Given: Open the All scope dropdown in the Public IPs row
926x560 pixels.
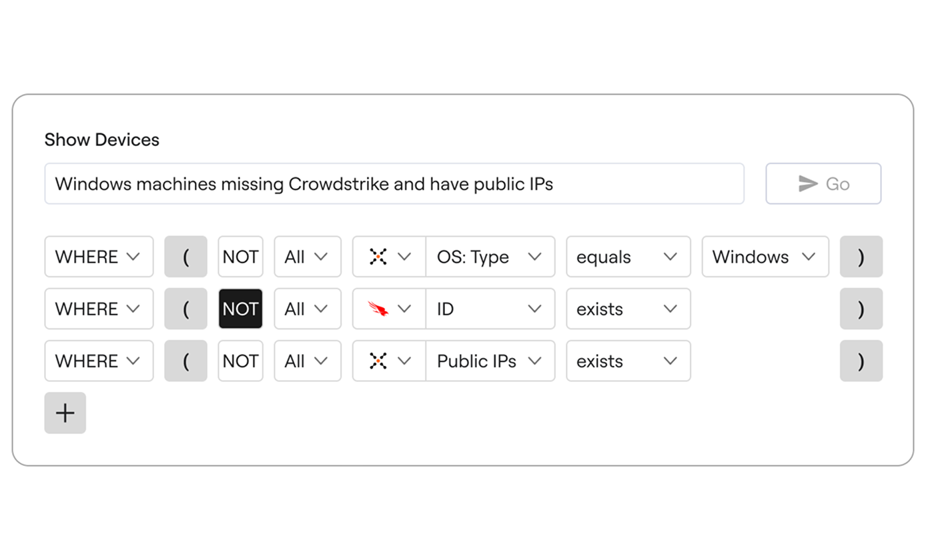Looking at the screenshot, I should point(307,361).
